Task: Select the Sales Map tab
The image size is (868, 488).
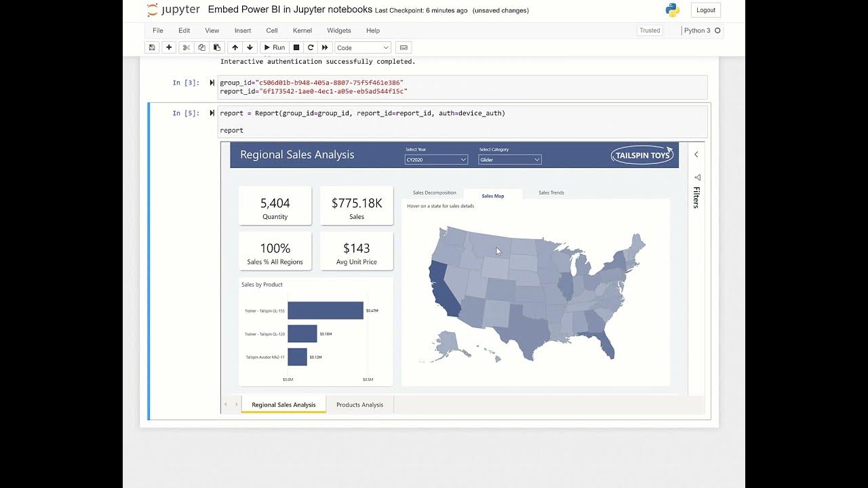Action: [x=493, y=195]
